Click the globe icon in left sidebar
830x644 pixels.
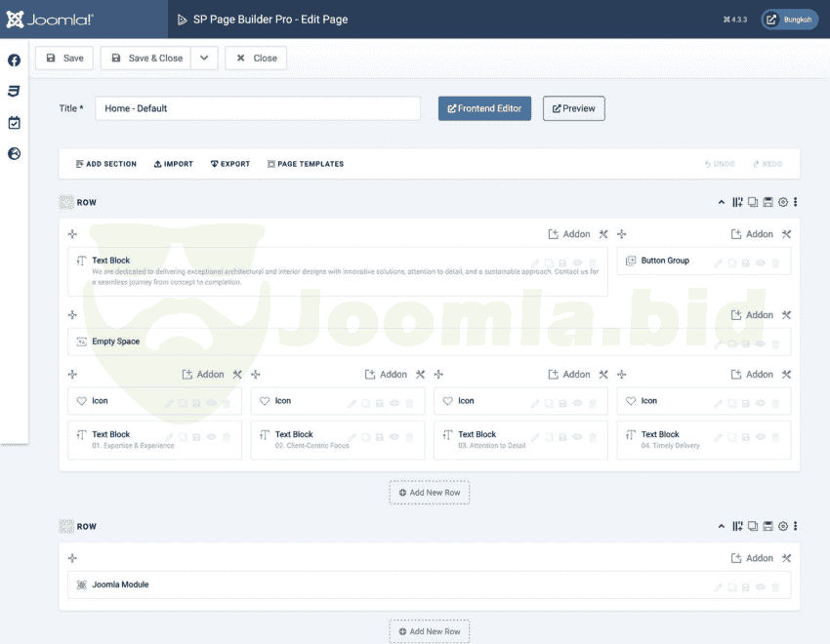click(14, 153)
